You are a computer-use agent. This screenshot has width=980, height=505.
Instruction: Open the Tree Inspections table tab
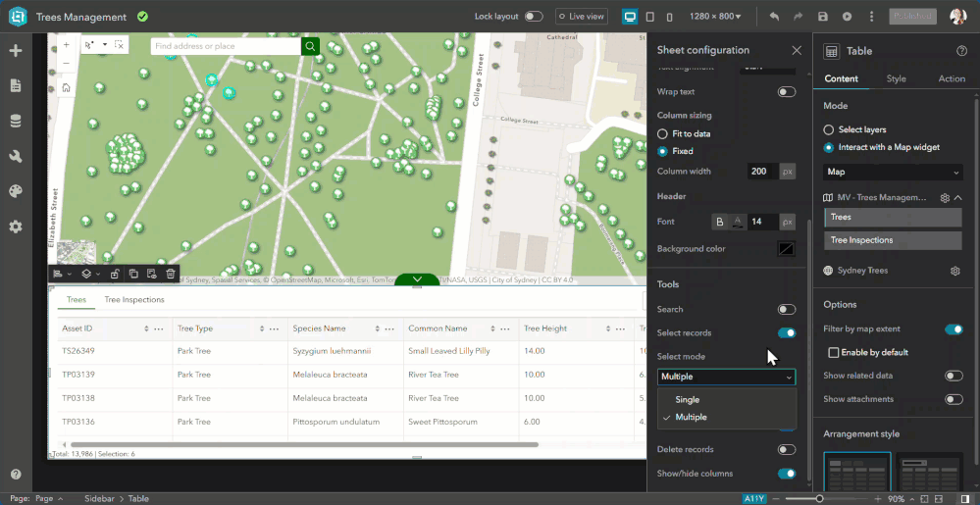134,300
